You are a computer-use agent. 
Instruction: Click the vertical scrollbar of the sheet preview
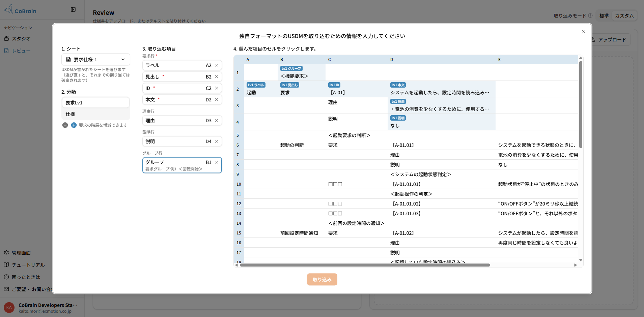pos(581,104)
